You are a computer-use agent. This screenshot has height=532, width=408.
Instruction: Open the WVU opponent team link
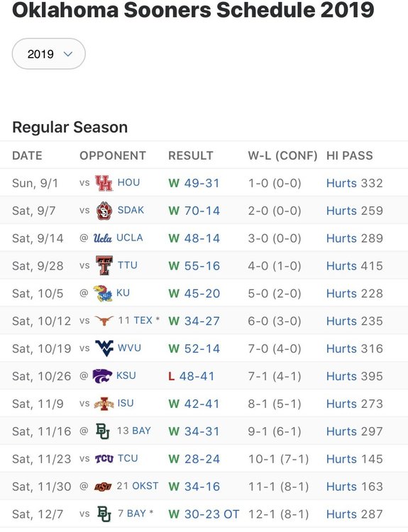pos(129,348)
